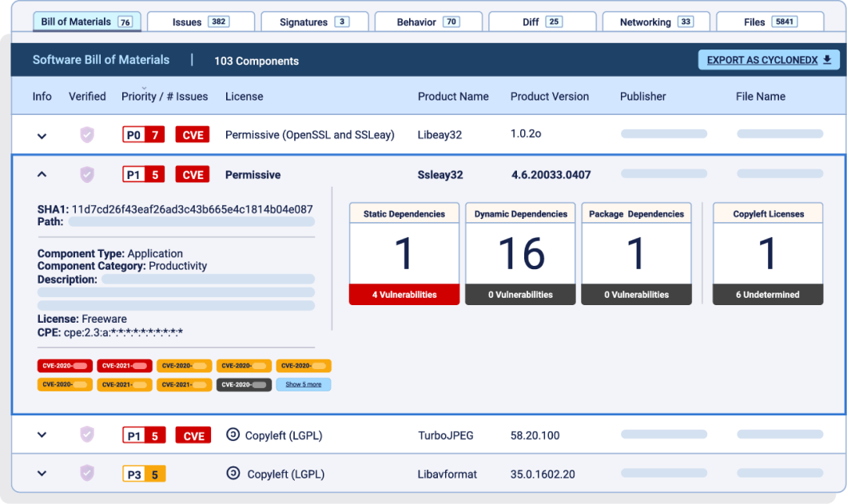Image resolution: width=847 pixels, height=504 pixels.
Task: Switch to the Networking tab
Action: click(x=656, y=22)
